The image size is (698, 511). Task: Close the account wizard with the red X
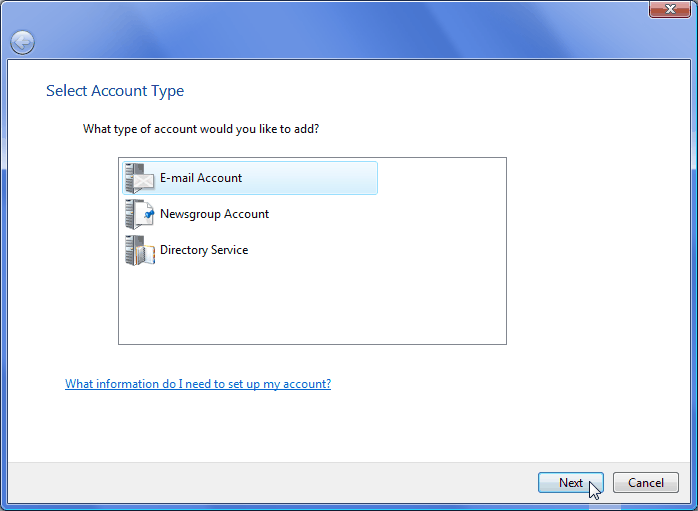(x=670, y=9)
